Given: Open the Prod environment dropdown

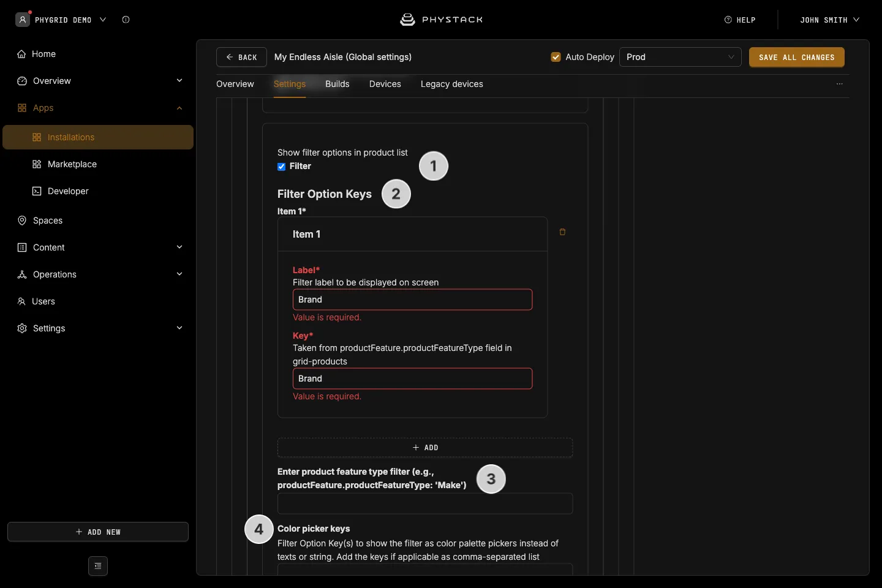Looking at the screenshot, I should [680, 57].
